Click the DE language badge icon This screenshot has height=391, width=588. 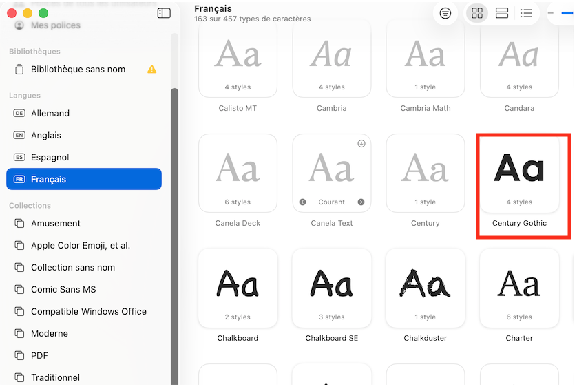point(19,113)
